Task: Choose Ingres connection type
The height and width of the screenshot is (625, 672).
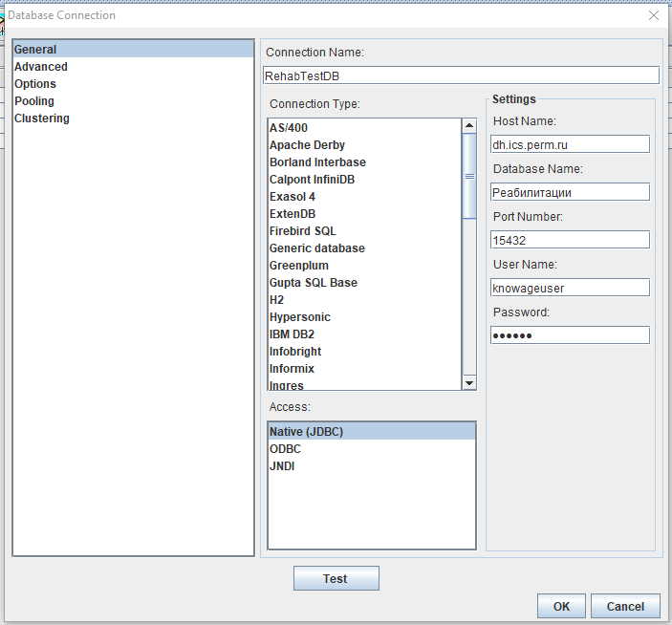Action: (365, 384)
